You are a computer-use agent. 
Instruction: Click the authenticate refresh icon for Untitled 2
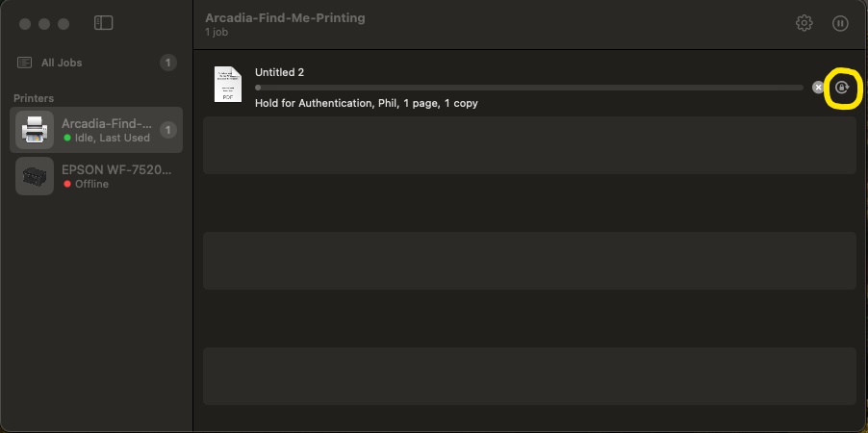842,88
